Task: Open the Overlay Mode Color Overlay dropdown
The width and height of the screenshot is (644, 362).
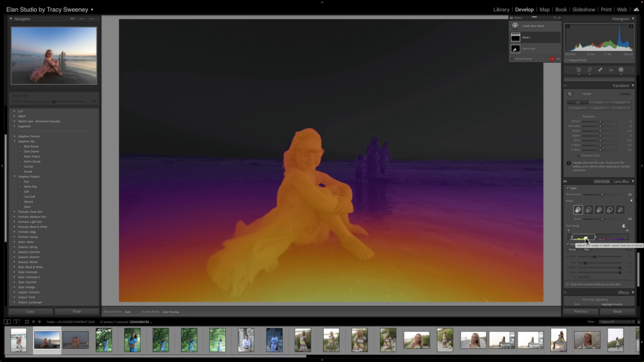Action: pyautogui.click(x=171, y=312)
